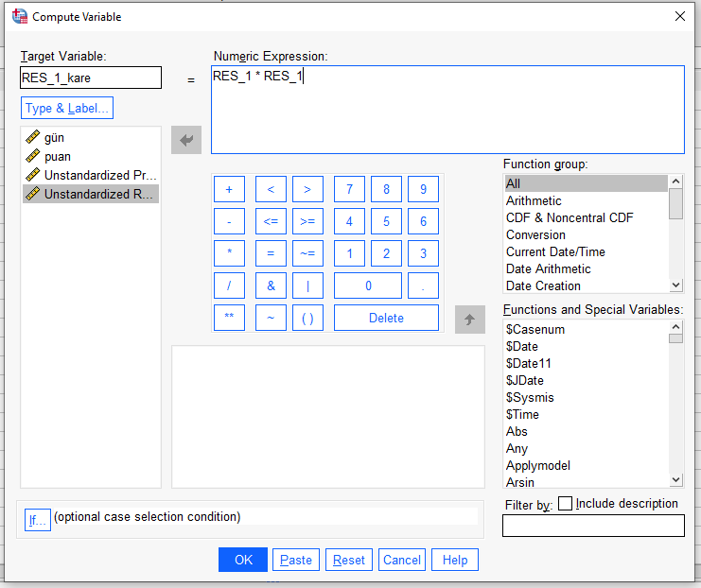Click the Filter by input box
The image size is (701, 588).
[592, 526]
